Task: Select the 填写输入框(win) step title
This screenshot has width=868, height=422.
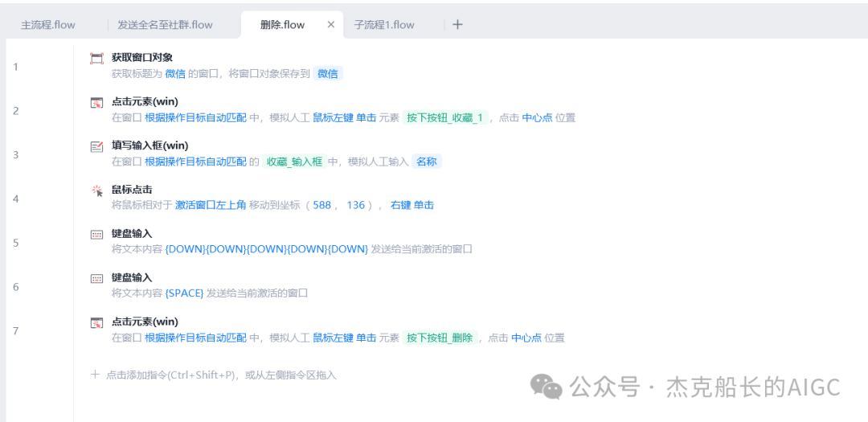Action: [x=150, y=145]
